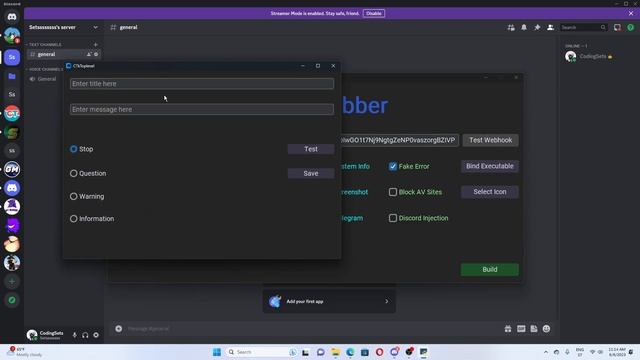Click the Enter message here field
Viewport: 640px width, 360px height.
point(202,109)
